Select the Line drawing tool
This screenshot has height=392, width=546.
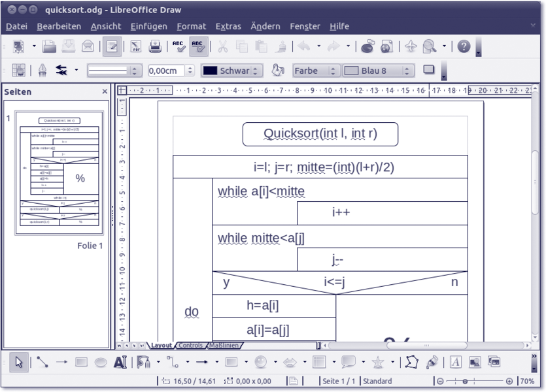click(x=41, y=361)
